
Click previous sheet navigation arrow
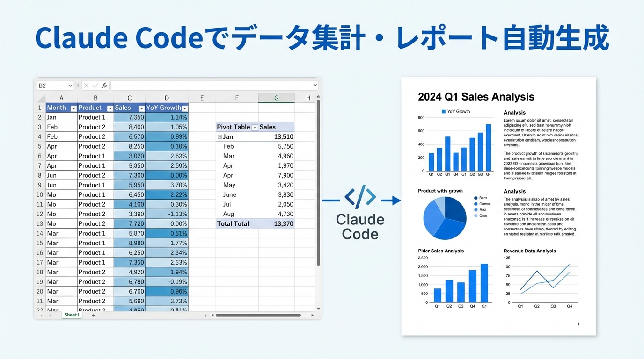pyautogui.click(x=42, y=315)
